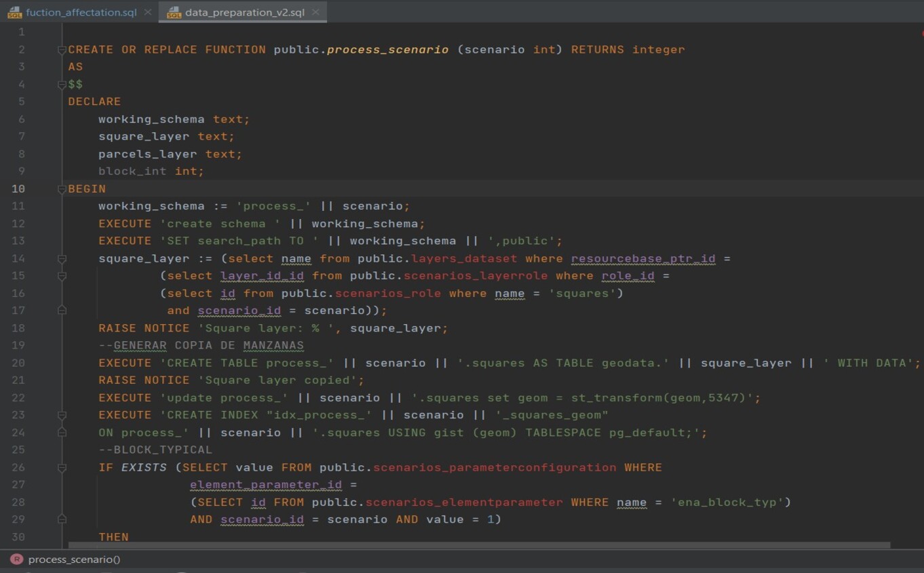Click line number 26 in the gutter
This screenshot has width=924, height=573.
coord(18,467)
